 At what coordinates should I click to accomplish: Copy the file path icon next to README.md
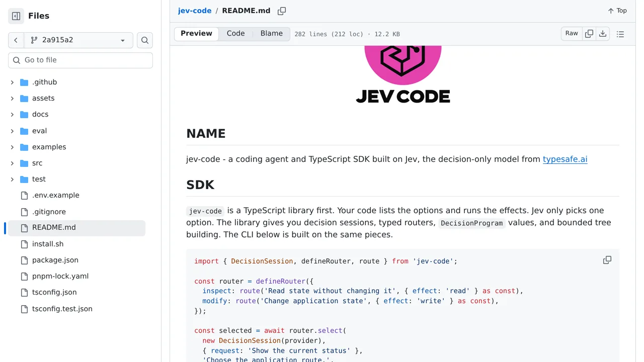pyautogui.click(x=282, y=11)
